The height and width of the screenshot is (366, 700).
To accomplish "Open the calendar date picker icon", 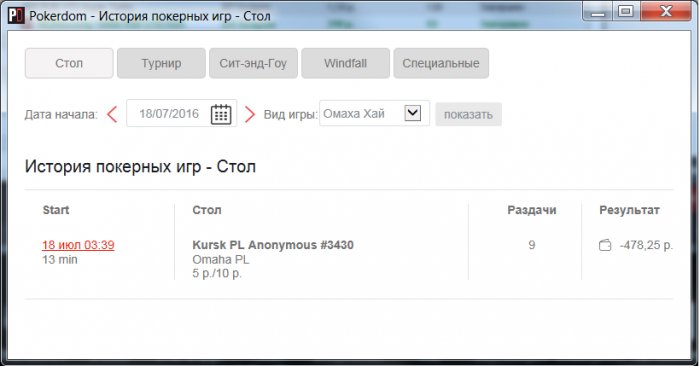I will click(221, 114).
